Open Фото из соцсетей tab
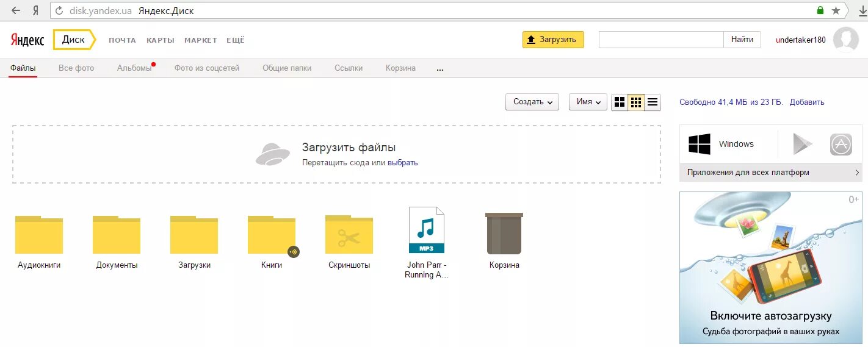The image size is (868, 347). click(207, 68)
